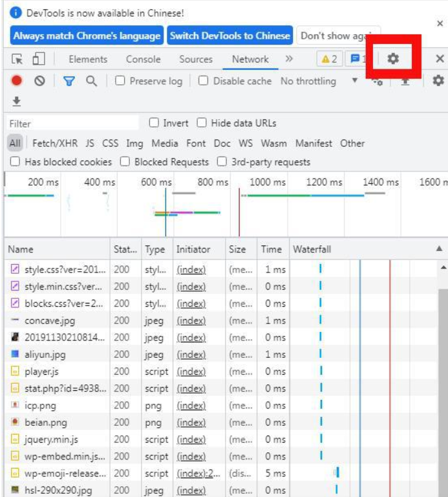Click the jquery.min.js script icon
448x497 pixels.
(15, 439)
